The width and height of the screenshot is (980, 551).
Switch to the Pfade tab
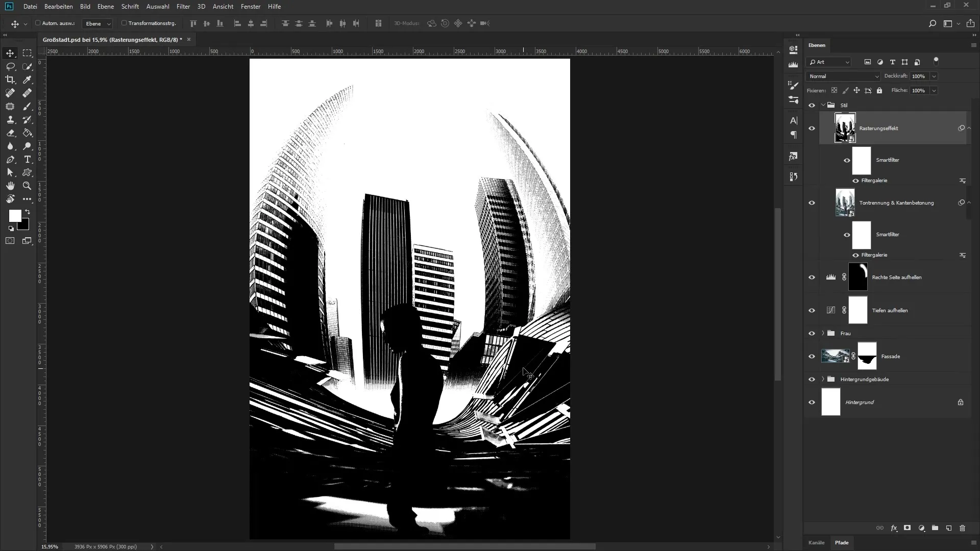coord(842,542)
